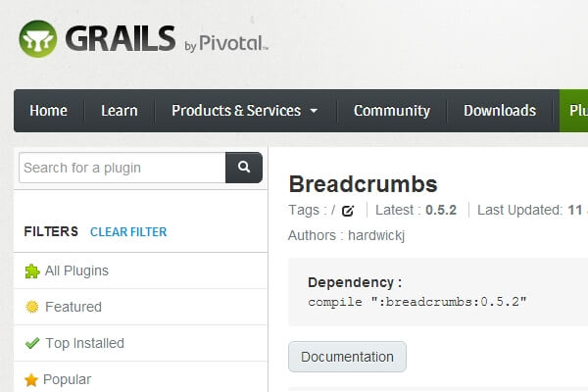Click the Grails goblet logo icon
588x392 pixels.
tap(37, 39)
